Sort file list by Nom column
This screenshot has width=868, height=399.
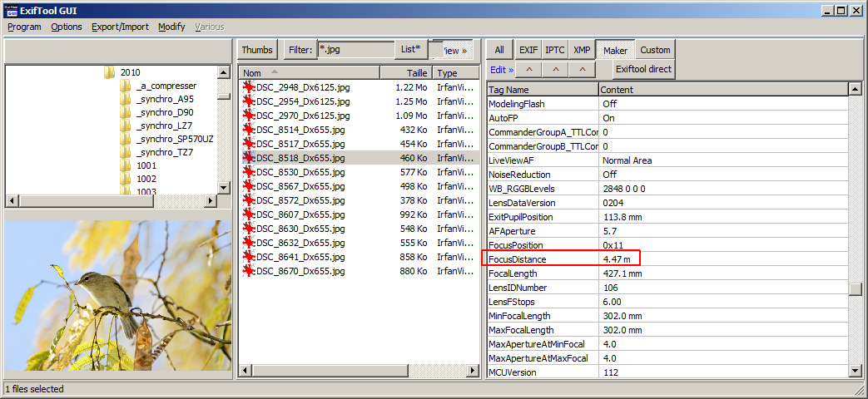[x=310, y=73]
